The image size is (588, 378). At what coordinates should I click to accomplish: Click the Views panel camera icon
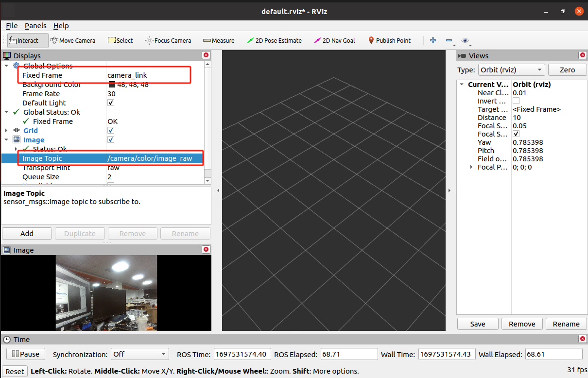pos(462,56)
